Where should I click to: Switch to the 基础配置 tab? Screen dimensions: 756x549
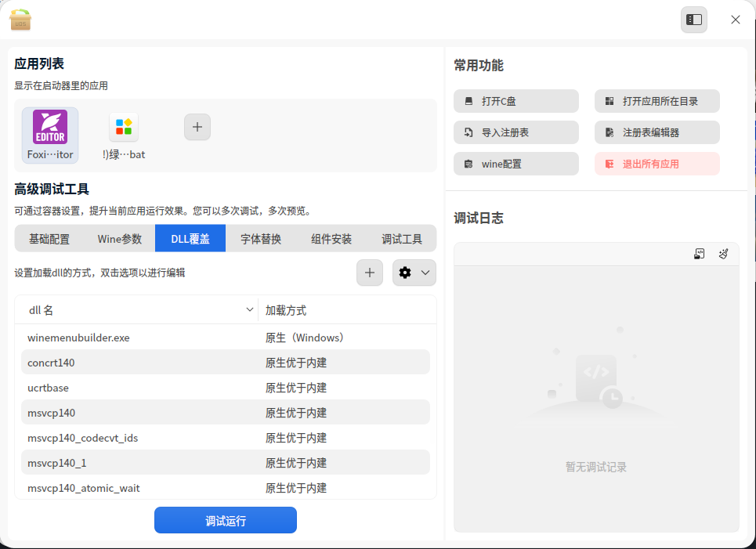(x=49, y=239)
